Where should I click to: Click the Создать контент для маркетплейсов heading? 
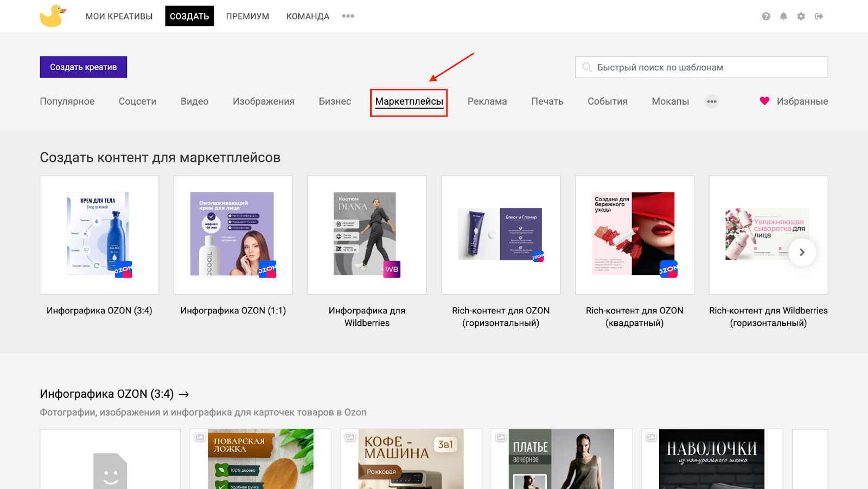pos(160,158)
